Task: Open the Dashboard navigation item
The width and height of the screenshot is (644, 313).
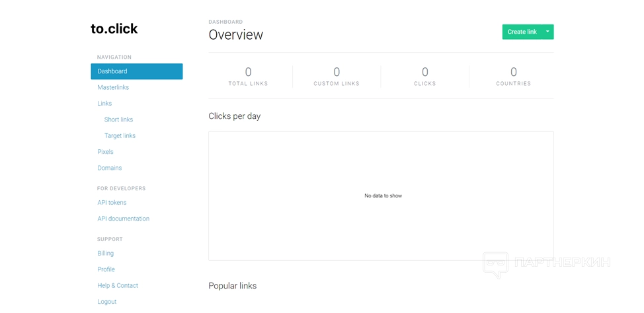Action: click(137, 71)
